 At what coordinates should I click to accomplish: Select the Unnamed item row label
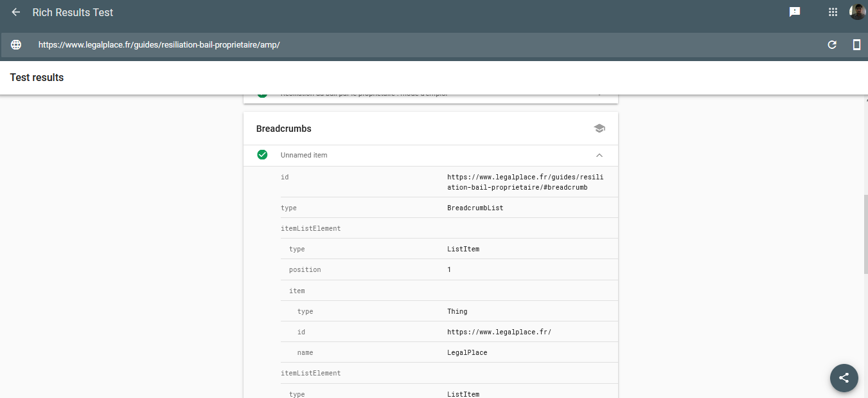pyautogui.click(x=304, y=156)
